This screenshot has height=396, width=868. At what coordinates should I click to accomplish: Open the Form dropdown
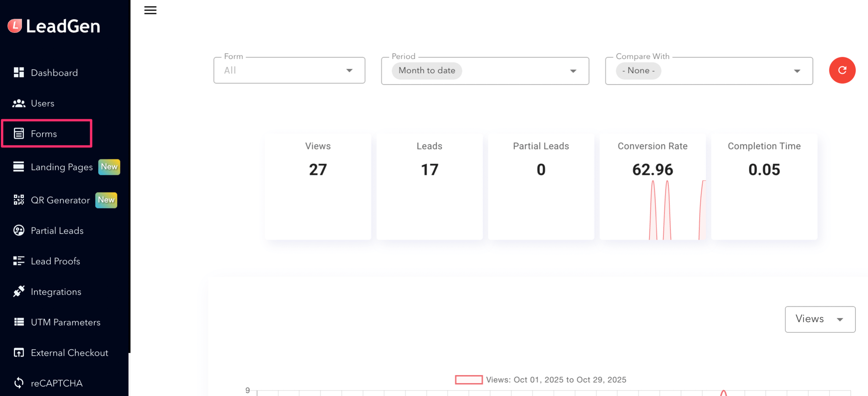(x=289, y=70)
